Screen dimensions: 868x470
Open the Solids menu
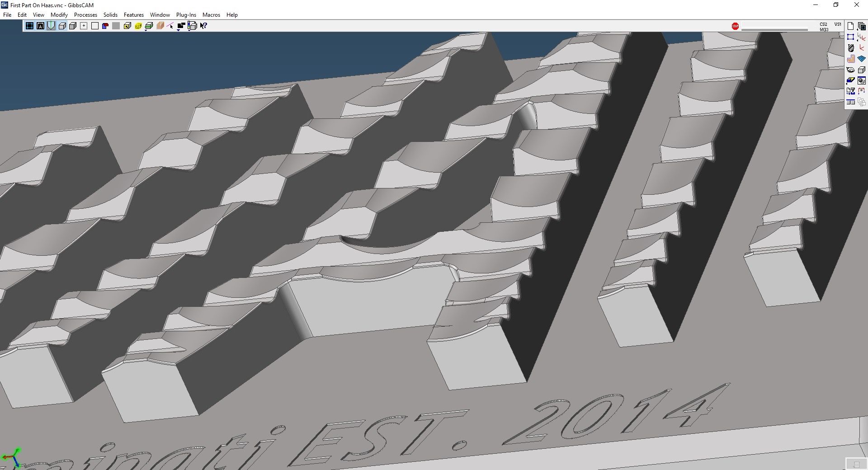110,15
